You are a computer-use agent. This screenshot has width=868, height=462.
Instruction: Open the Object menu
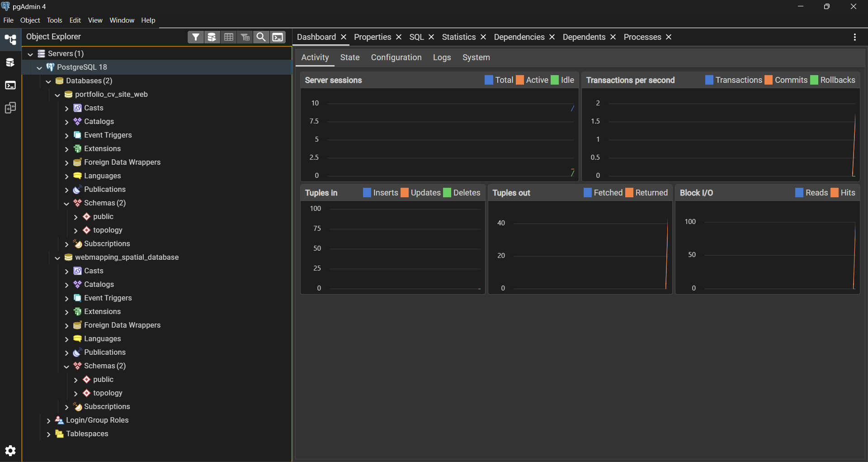click(x=30, y=20)
